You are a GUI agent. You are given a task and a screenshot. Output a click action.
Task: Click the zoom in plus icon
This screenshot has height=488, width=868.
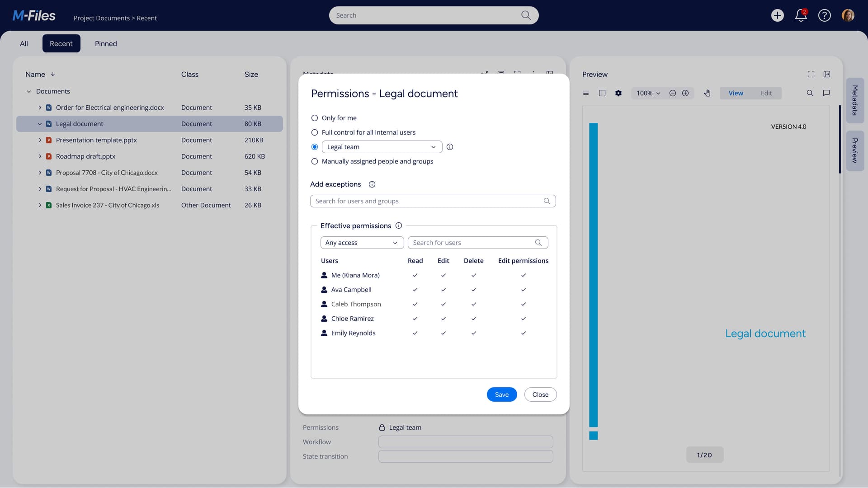coord(685,93)
